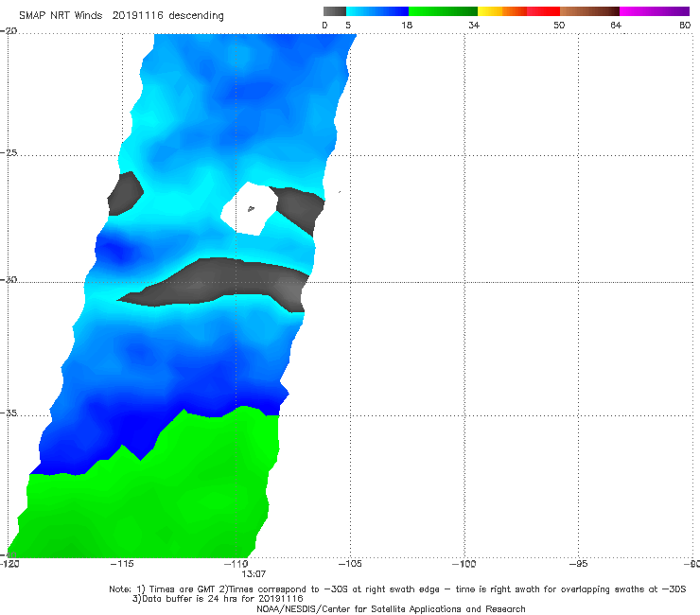The image size is (700, 615).
Task: Click the date "20191116" in the title
Action: pyautogui.click(x=137, y=16)
